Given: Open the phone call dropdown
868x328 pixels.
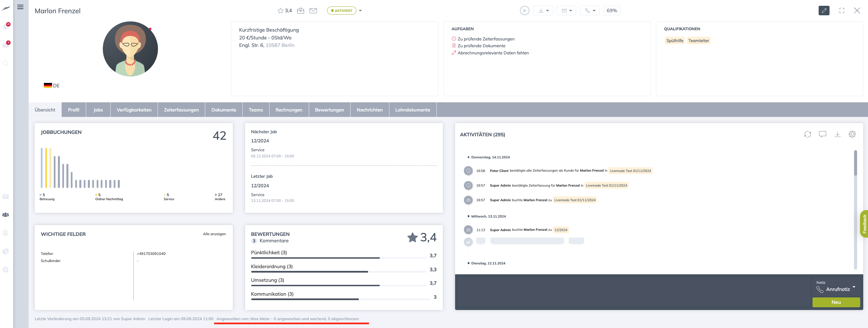Looking at the screenshot, I should (590, 11).
